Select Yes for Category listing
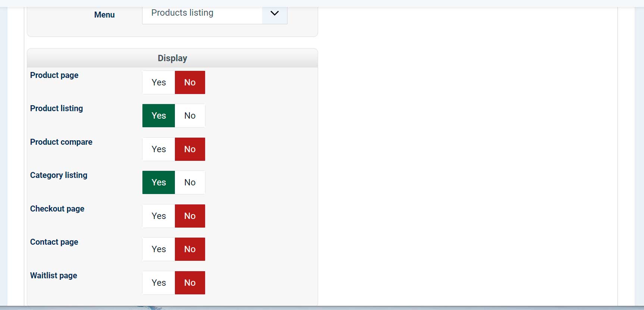The image size is (644, 310). 158,182
